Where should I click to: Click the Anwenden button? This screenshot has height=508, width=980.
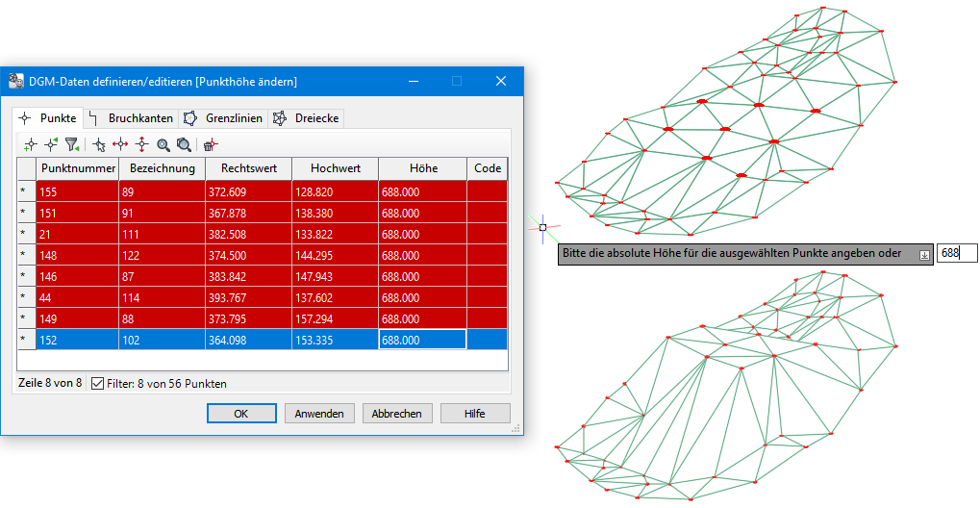[x=319, y=414]
